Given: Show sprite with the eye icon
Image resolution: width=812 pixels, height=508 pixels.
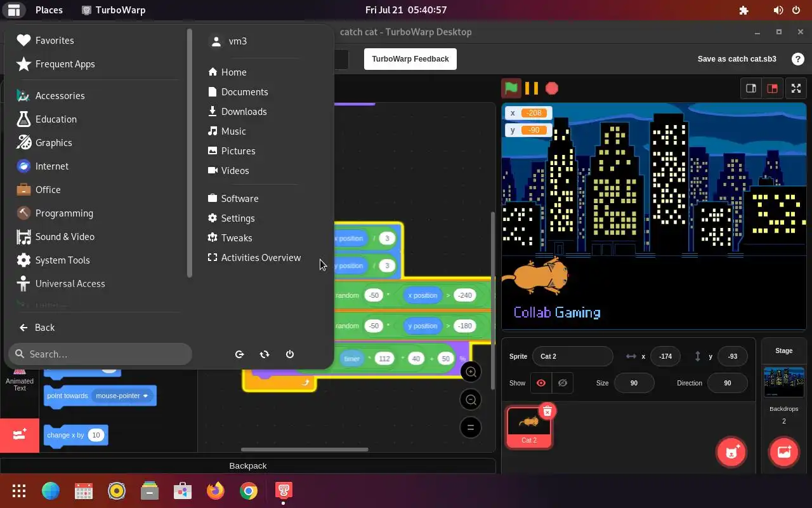Looking at the screenshot, I should pyautogui.click(x=541, y=383).
